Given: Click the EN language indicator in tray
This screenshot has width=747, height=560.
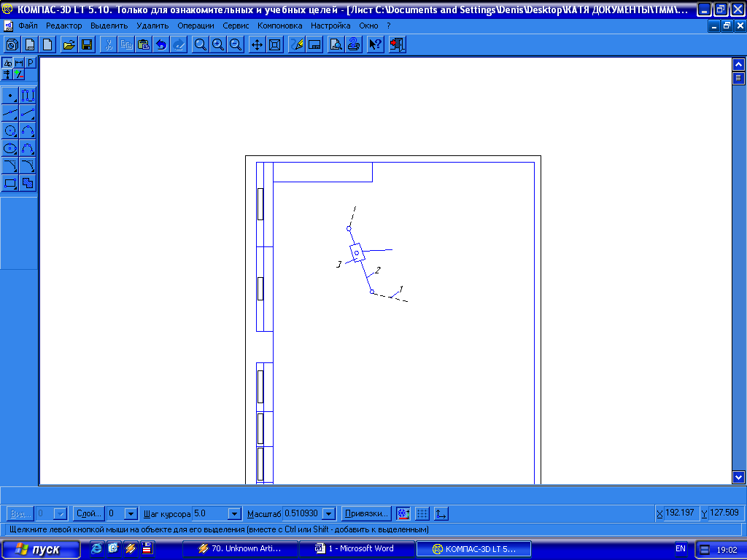Looking at the screenshot, I should click(x=681, y=548).
